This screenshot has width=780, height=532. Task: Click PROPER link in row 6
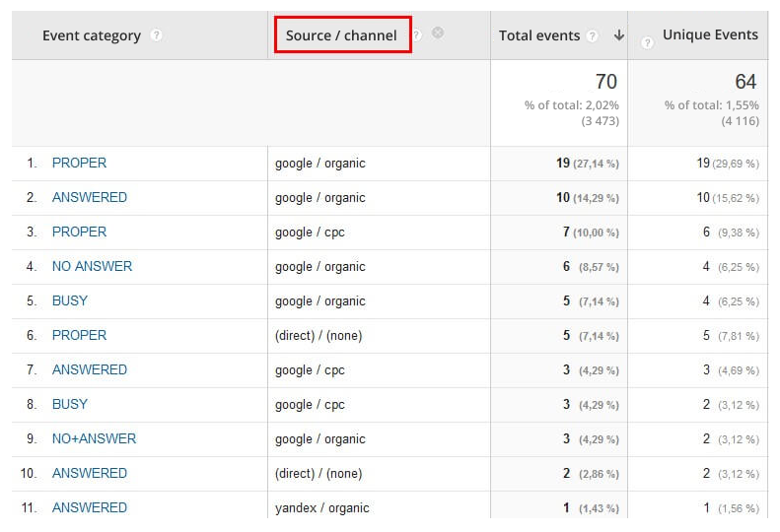79,335
